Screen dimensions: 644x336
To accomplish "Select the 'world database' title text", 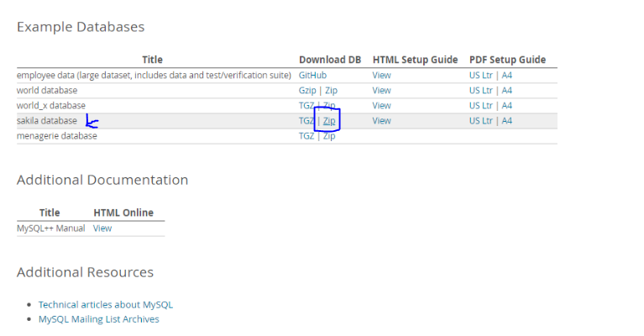I will tap(47, 91).
